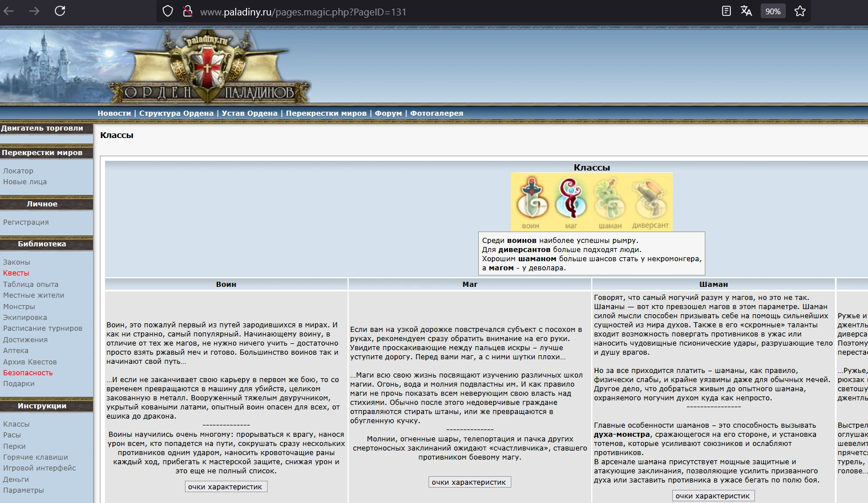Open the Расписание турниров link
868x503 pixels.
(43, 328)
